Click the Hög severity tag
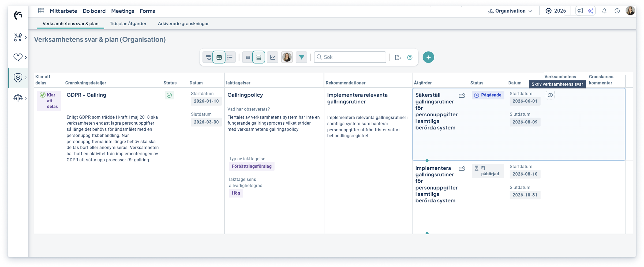This screenshot has width=644, height=267. (236, 193)
